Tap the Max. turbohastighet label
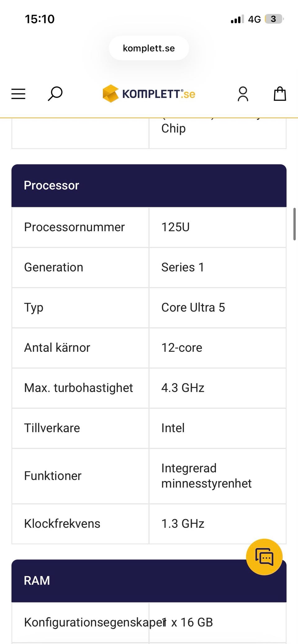The image size is (298, 644). point(79,388)
